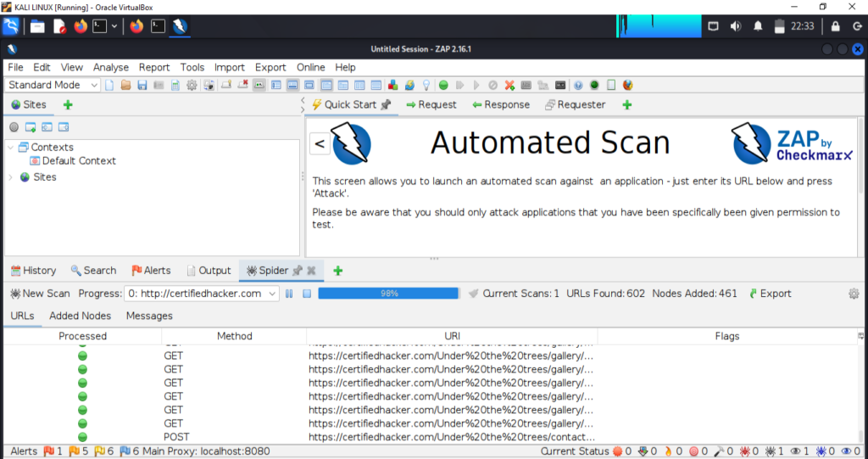This screenshot has width=868, height=459.
Task: Open Session Properties calculator-like icon
Action: [x=175, y=86]
